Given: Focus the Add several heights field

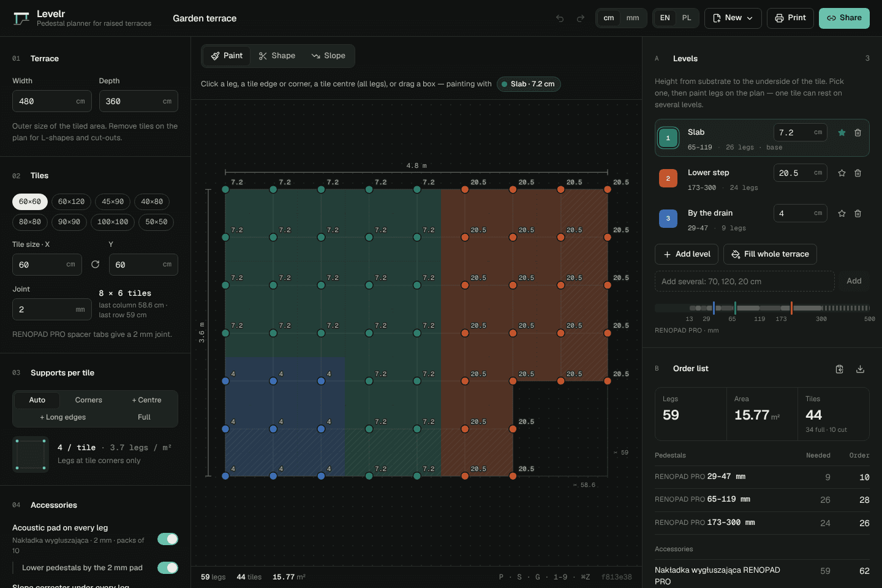Looking at the screenshot, I should click(x=745, y=281).
